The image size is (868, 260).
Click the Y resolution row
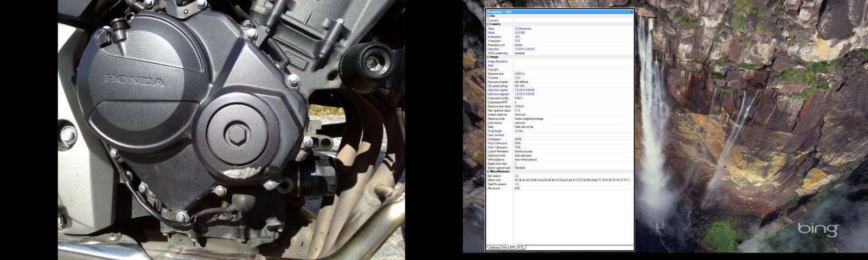coord(559,41)
